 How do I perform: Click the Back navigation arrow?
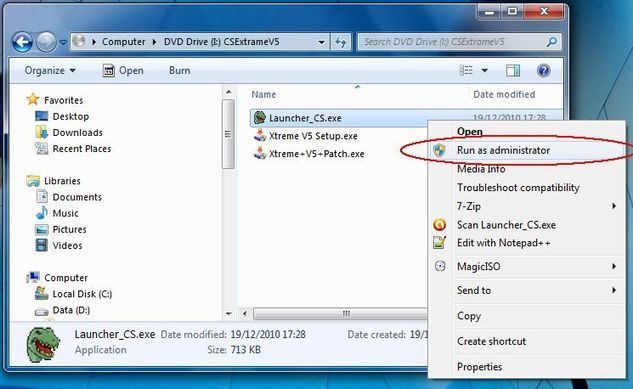coord(22,42)
